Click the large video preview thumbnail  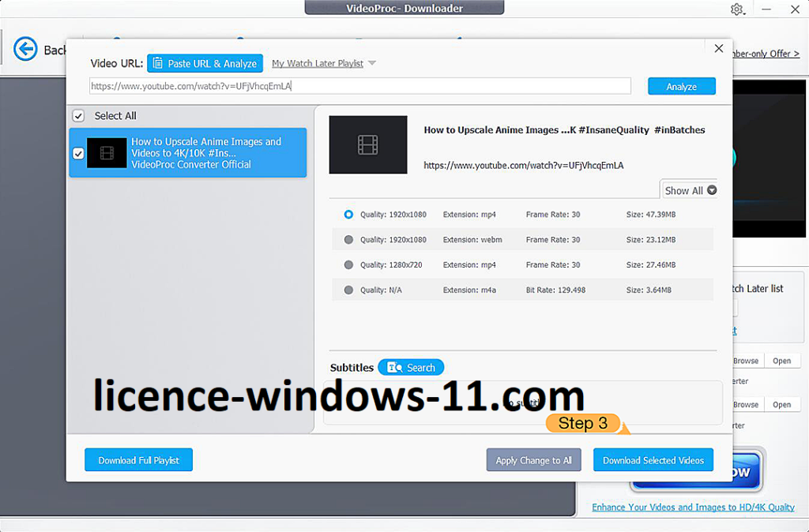368,145
